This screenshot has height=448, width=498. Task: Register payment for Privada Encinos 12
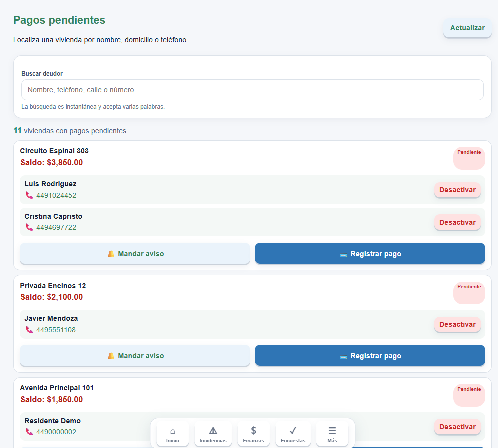point(370,355)
